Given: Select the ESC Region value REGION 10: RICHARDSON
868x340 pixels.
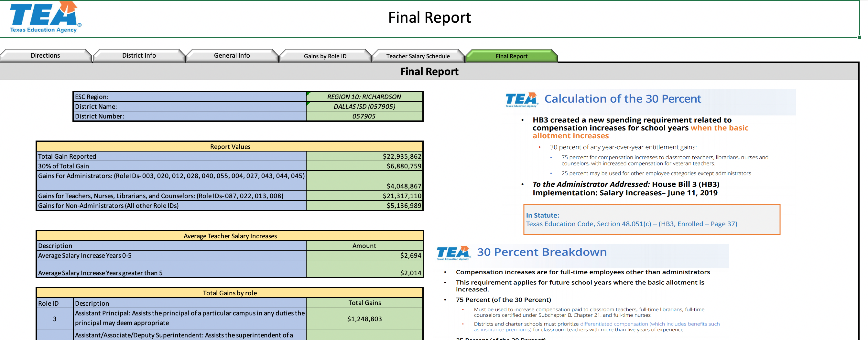Looking at the screenshot, I should click(x=364, y=97).
